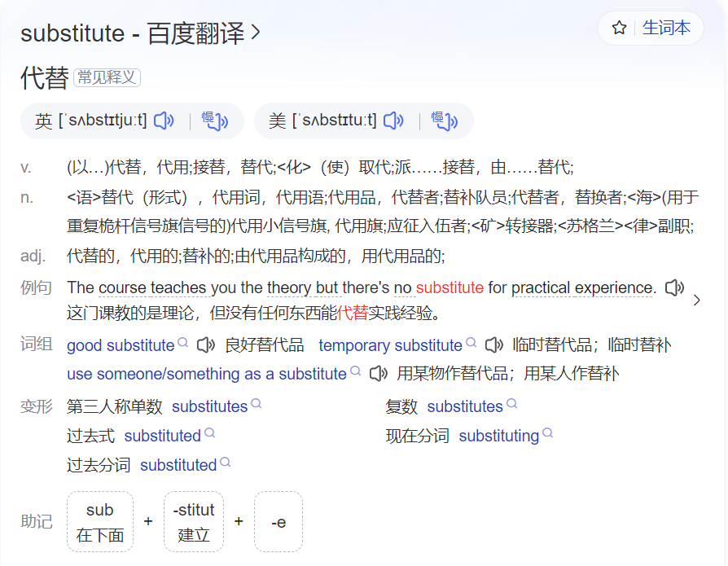Open 'temporary substitute' phrase link
Screen dimensions: 728x566
[390, 345]
